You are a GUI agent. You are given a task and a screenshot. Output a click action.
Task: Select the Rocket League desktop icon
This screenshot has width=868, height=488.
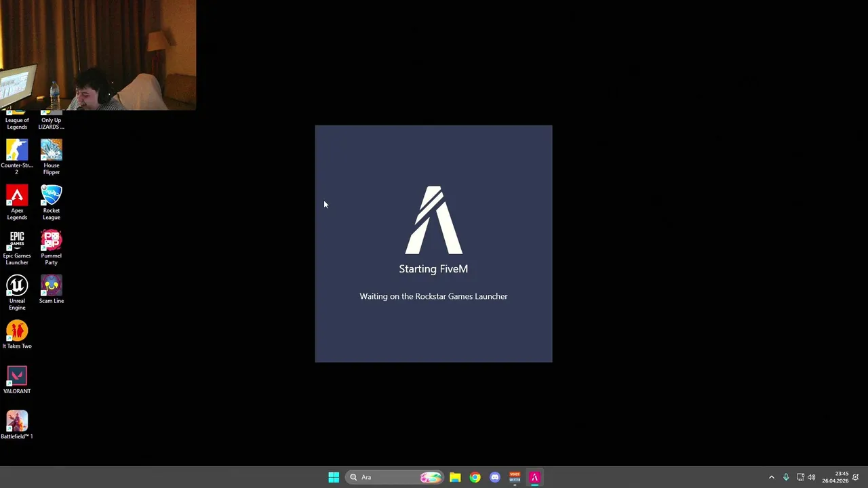(x=51, y=203)
